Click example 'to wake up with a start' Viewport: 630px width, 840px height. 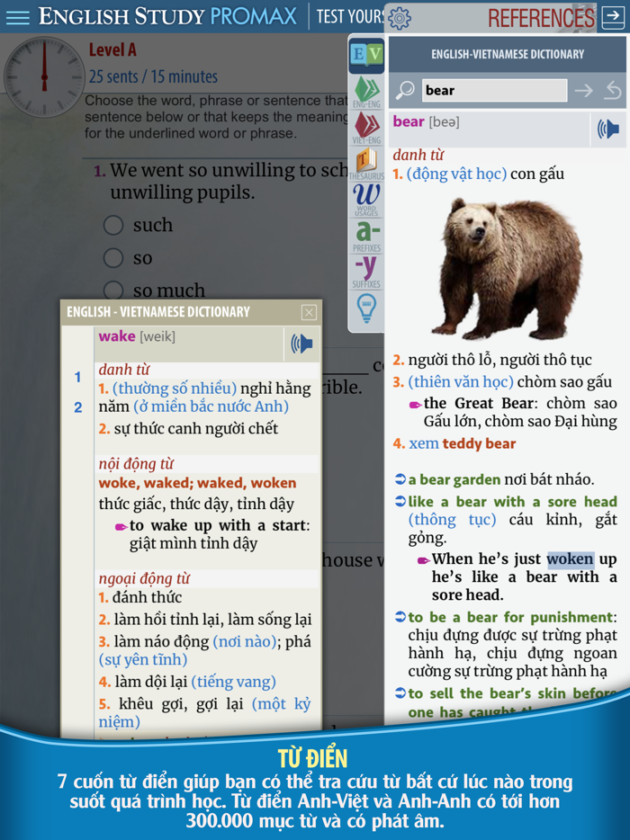click(x=217, y=525)
